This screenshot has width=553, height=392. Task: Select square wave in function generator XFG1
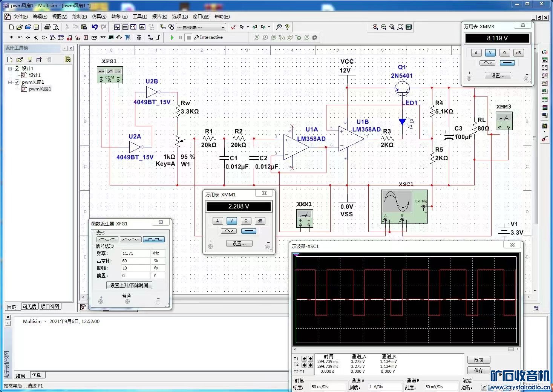pyautogui.click(x=153, y=239)
